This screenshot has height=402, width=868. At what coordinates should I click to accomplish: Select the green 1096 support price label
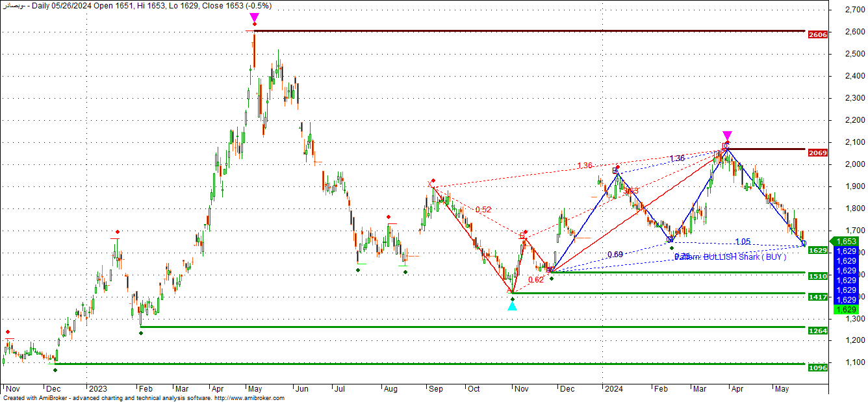pos(818,368)
